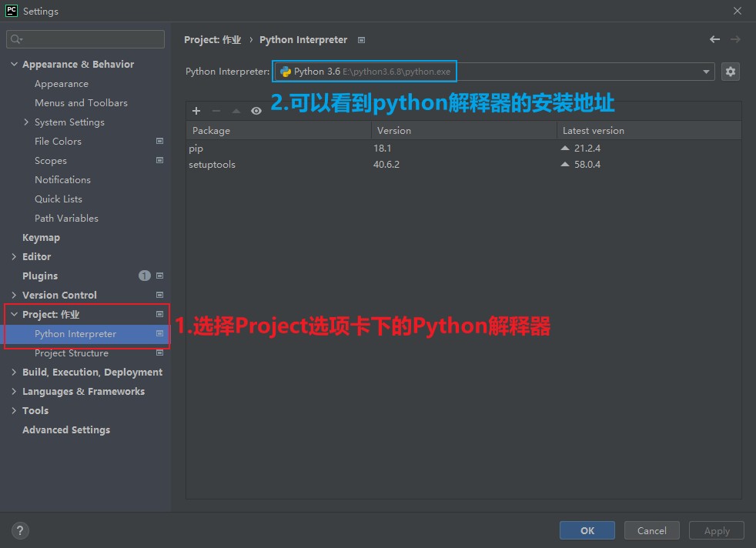Expand the Tools section
This screenshot has width=756, height=548.
tap(14, 411)
